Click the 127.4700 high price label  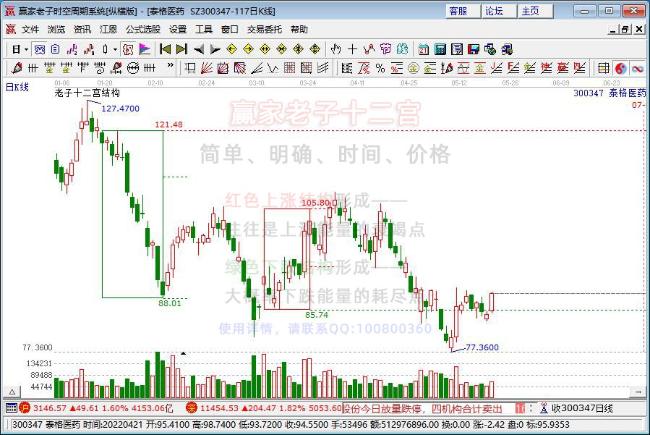click(x=120, y=109)
